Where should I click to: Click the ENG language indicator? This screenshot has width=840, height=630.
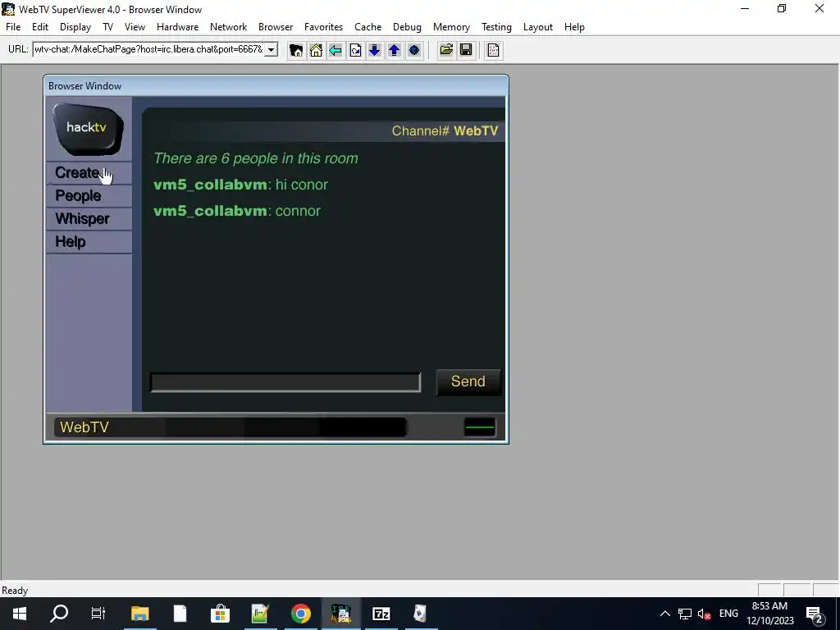tap(728, 614)
